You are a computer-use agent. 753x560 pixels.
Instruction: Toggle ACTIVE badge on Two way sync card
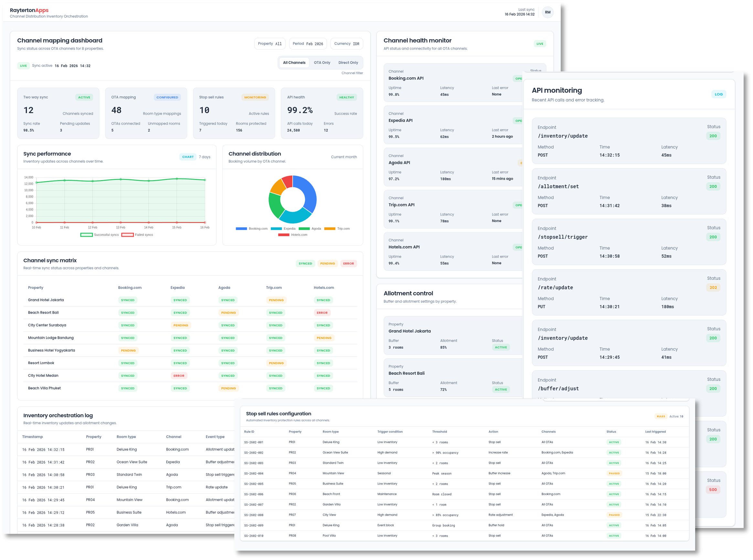[x=84, y=97]
